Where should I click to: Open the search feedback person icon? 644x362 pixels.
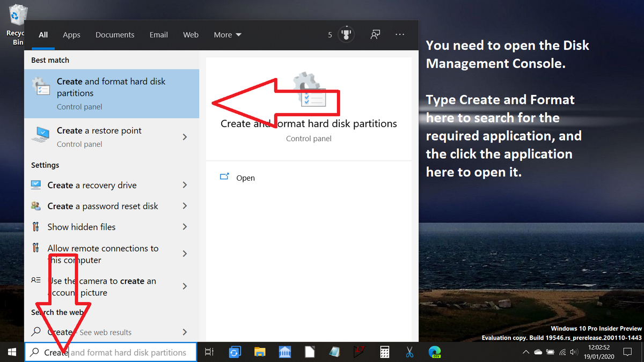pos(375,35)
